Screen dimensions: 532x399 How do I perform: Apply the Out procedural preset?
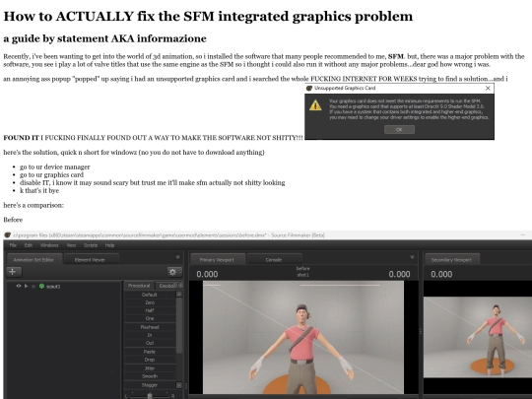(x=150, y=343)
